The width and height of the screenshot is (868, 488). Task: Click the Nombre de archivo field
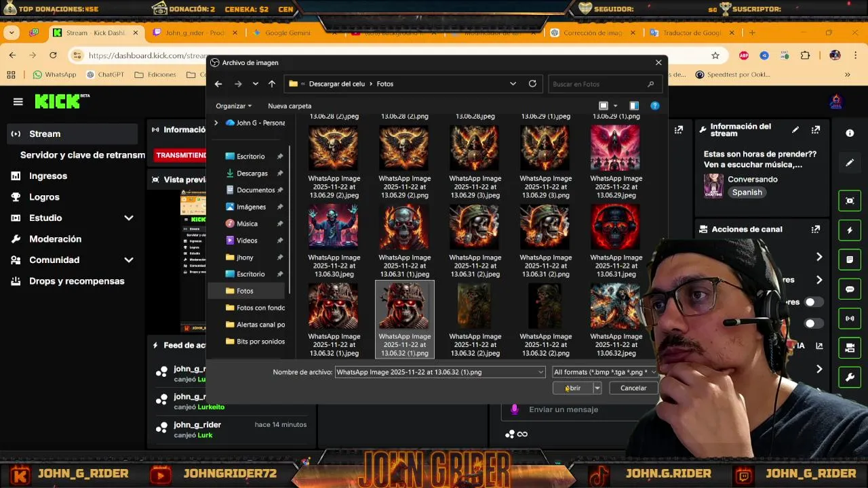[x=439, y=372]
